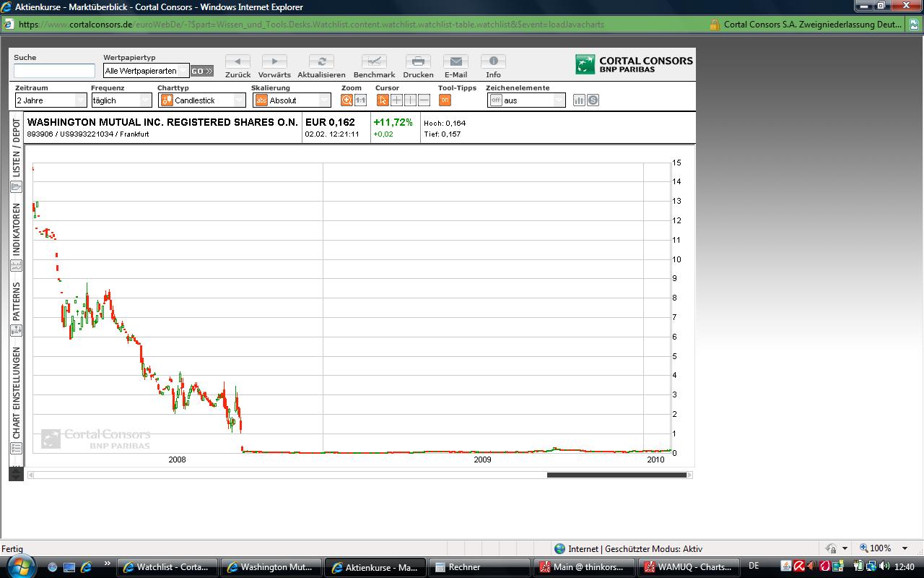Click the browser address URL bar
The image size is (924, 578).
[x=354, y=24]
